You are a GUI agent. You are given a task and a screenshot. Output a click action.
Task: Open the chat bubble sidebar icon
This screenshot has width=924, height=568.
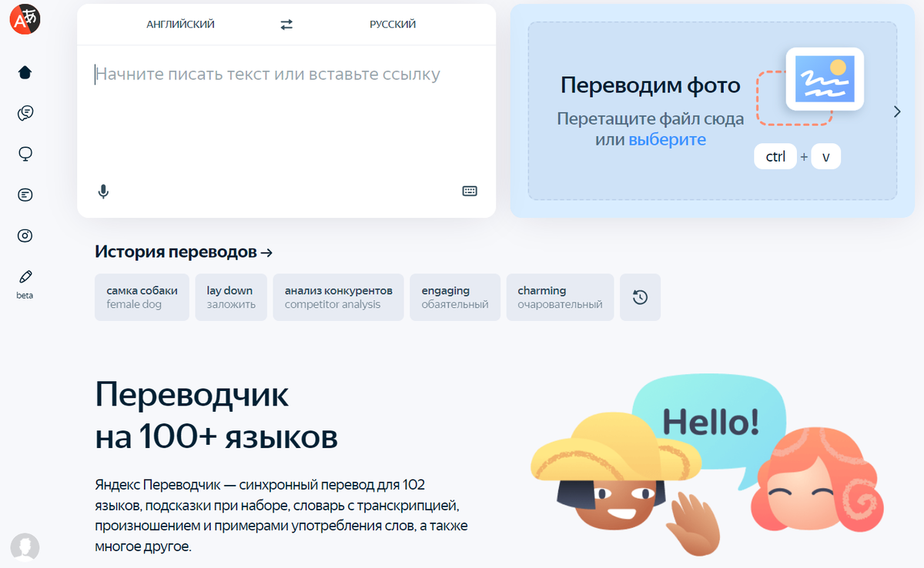(x=25, y=113)
